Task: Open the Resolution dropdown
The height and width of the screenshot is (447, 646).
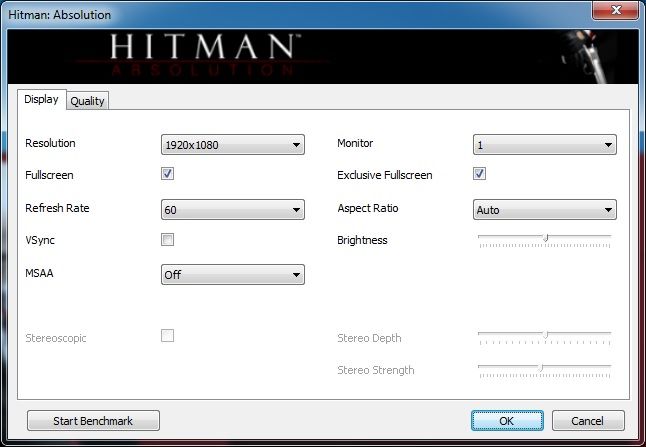Action: [232, 145]
